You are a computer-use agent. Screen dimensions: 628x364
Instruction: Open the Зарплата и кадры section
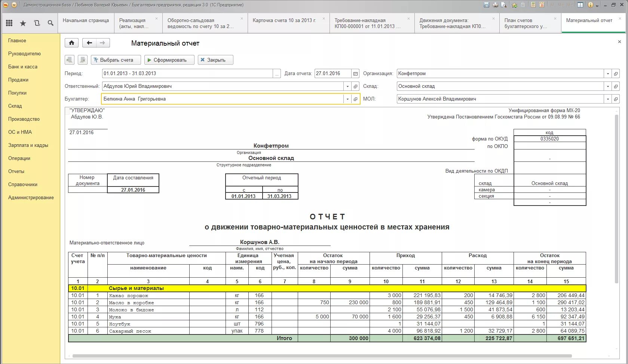coord(28,145)
